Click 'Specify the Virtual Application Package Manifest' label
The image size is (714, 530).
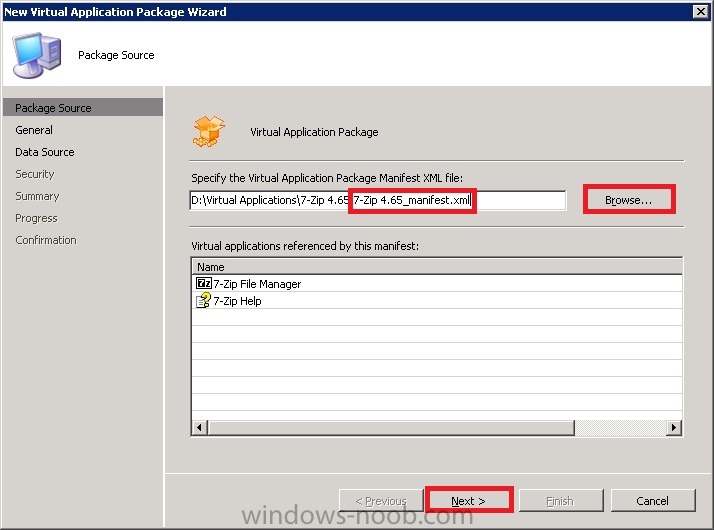[x=327, y=178]
